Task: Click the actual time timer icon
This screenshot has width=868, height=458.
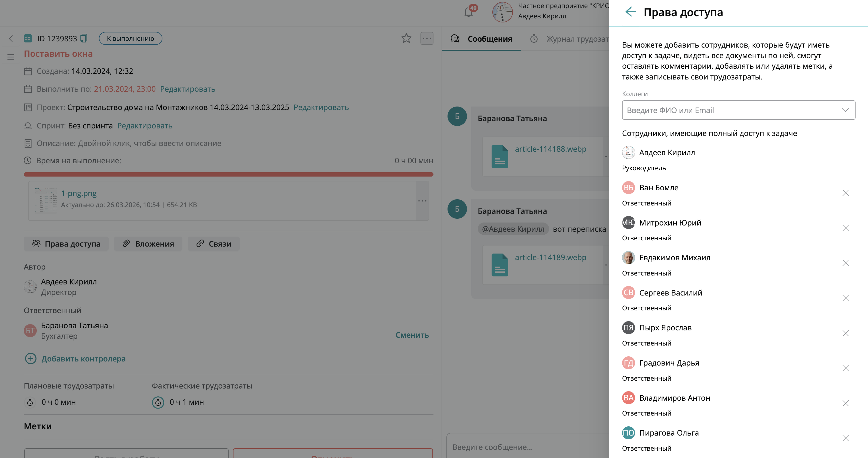Action: 158,402
